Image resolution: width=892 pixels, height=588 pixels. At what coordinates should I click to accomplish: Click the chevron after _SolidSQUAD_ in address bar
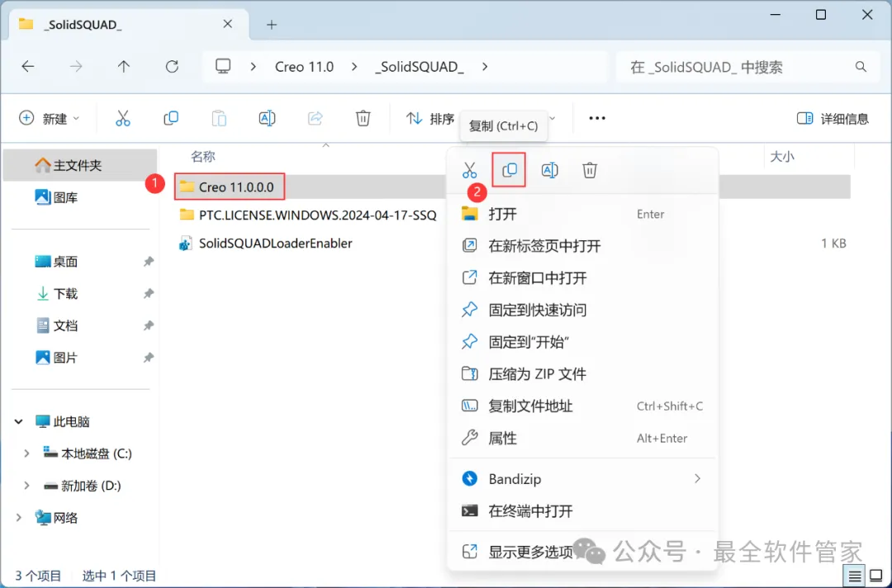tap(485, 67)
